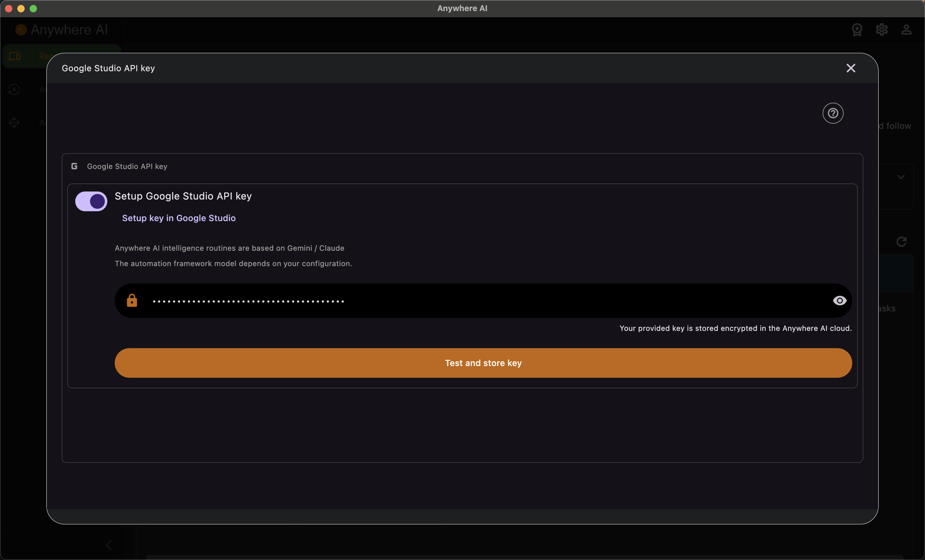Click the macOS yellow minimize button
The height and width of the screenshot is (560, 925).
(21, 8)
